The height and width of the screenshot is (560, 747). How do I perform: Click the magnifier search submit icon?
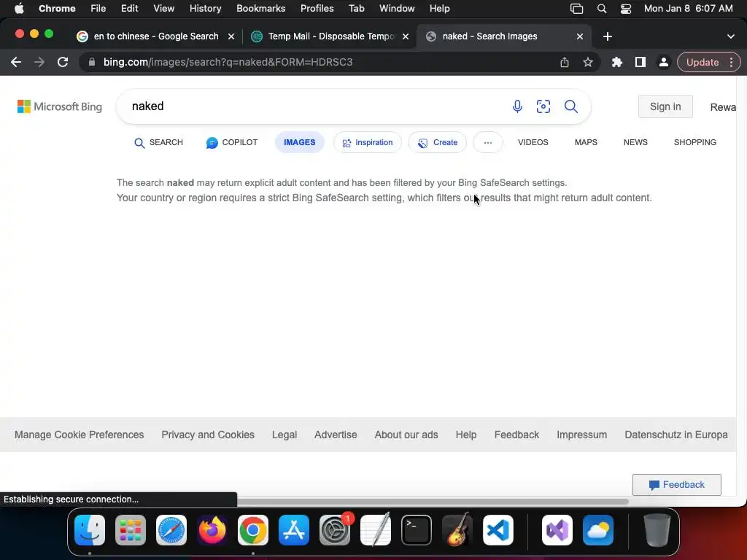[x=570, y=106]
